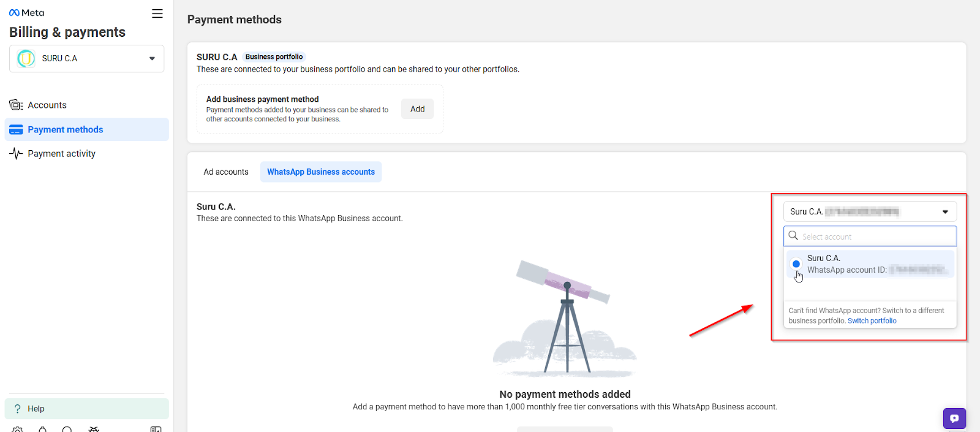980x432 pixels.
Task: Focus the Select account search field
Action: pos(870,237)
